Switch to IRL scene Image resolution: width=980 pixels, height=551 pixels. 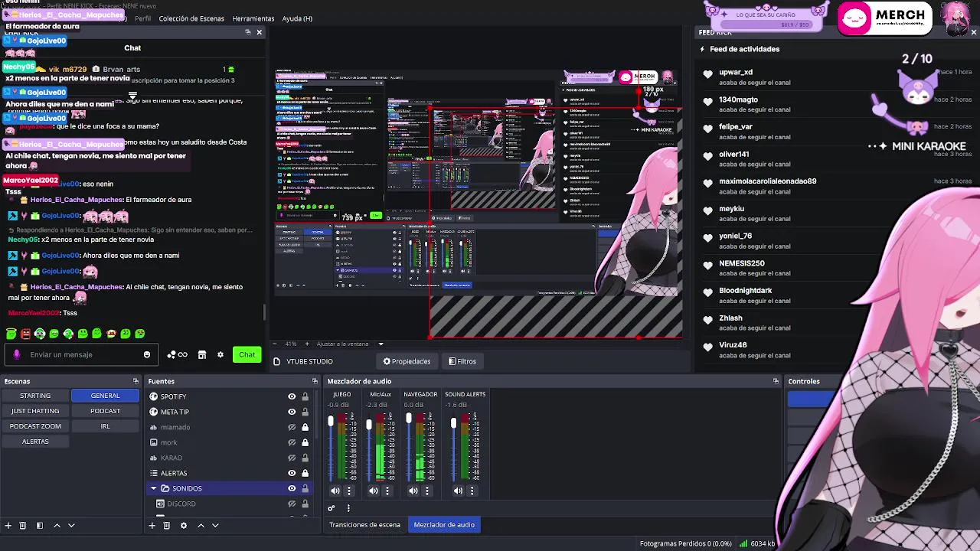point(105,426)
